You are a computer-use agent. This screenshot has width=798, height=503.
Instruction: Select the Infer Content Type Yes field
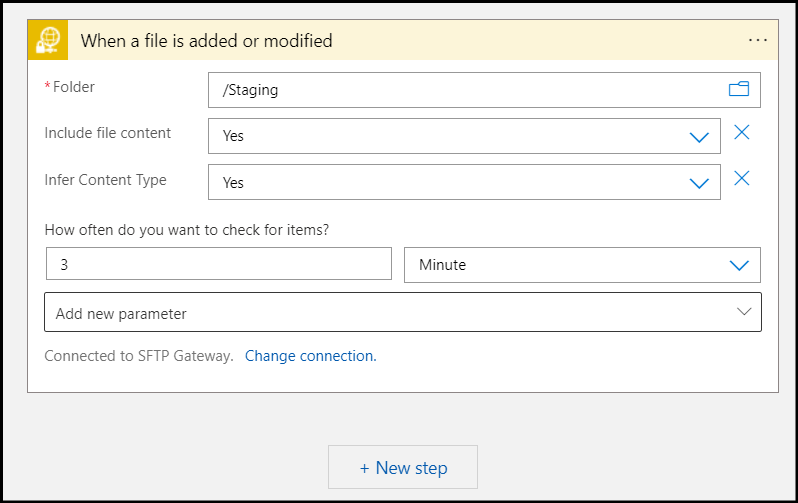tap(464, 182)
